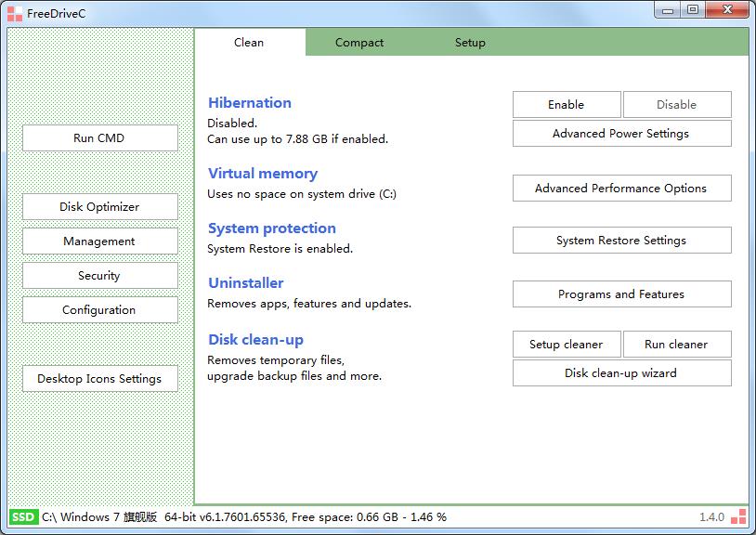
Task: Launch Programs and Features
Action: tap(621, 294)
